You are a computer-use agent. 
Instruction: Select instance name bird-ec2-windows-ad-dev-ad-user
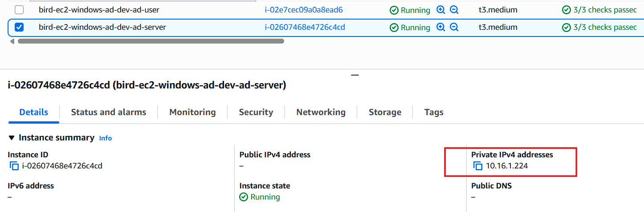(x=99, y=10)
